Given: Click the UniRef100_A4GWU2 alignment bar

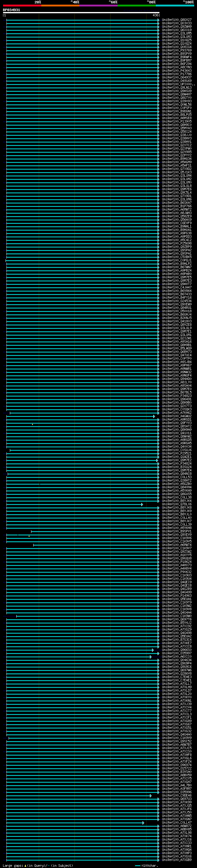Looking at the screenshot, I should pyautogui.click(x=80, y=417).
